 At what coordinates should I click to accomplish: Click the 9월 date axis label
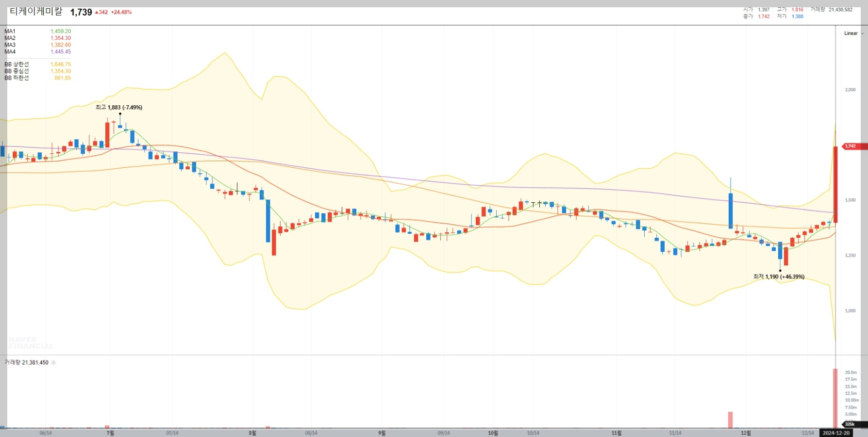(382, 433)
